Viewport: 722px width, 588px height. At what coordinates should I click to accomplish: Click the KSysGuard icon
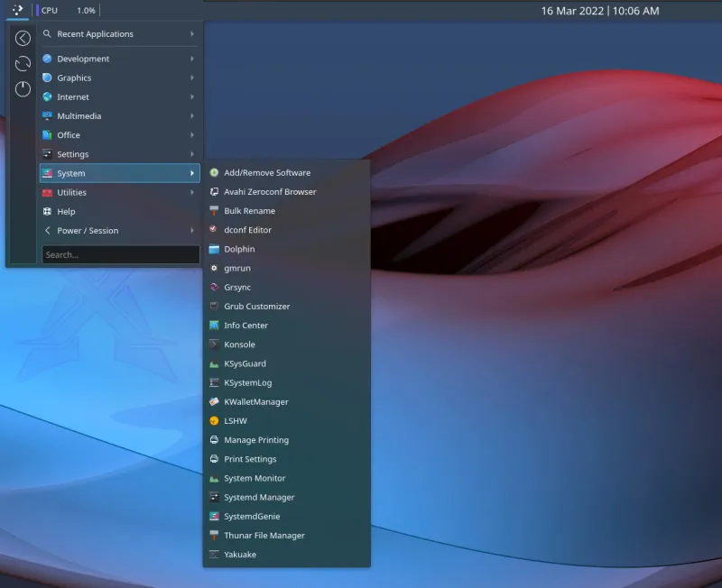click(214, 363)
